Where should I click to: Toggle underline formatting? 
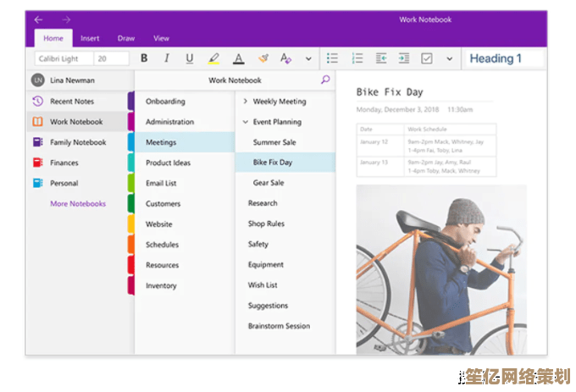pyautogui.click(x=190, y=58)
